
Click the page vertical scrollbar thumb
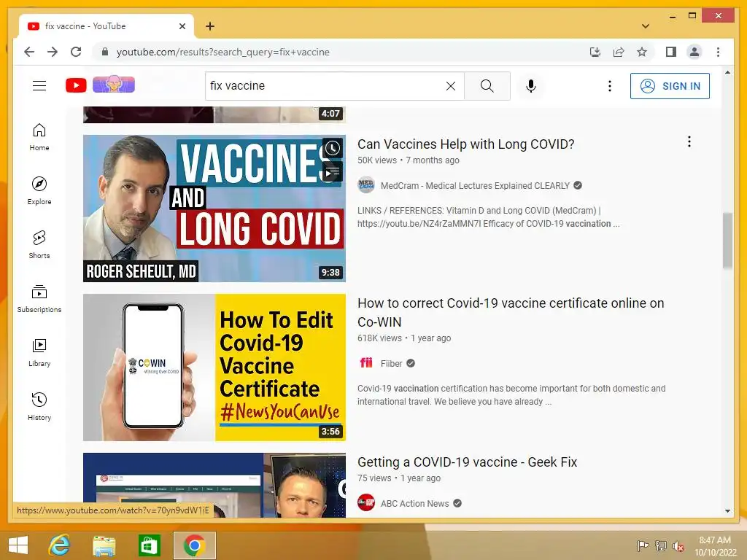click(727, 241)
